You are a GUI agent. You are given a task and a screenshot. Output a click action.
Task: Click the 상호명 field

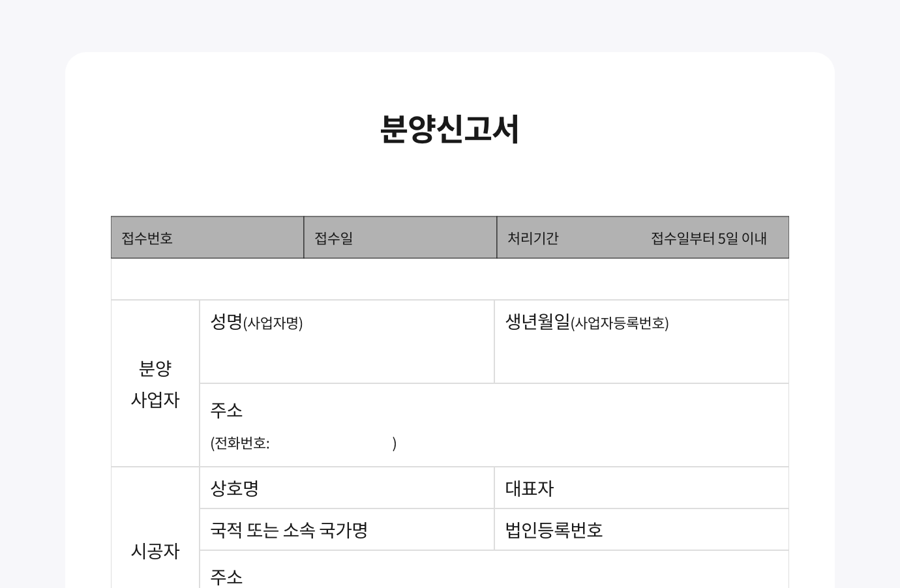click(346, 488)
